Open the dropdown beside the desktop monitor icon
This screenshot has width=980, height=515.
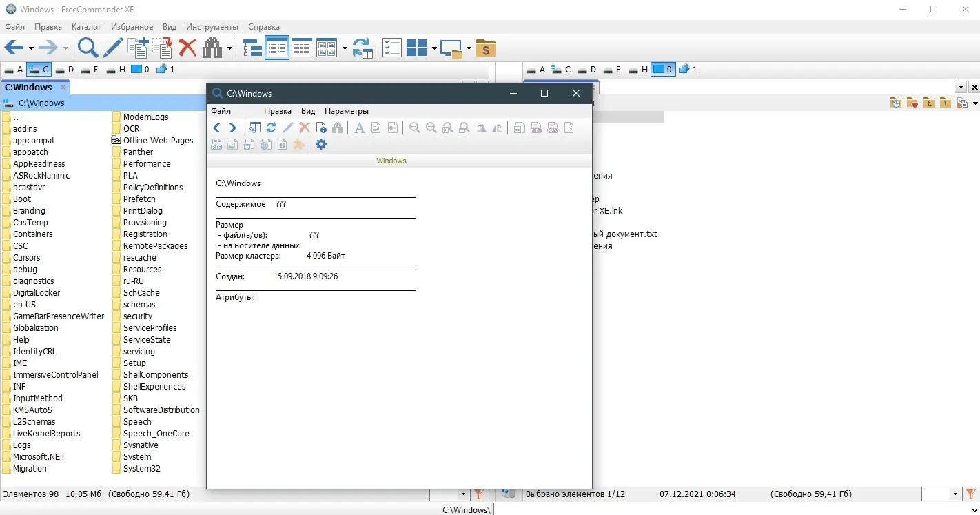(x=469, y=48)
